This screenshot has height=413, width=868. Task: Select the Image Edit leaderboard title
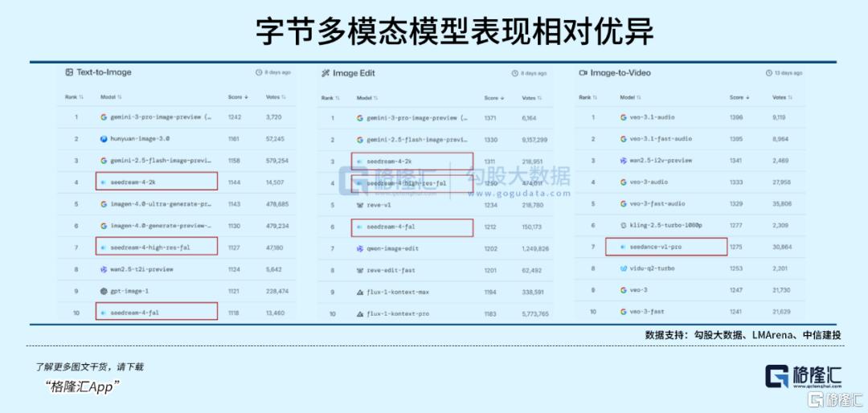(354, 73)
